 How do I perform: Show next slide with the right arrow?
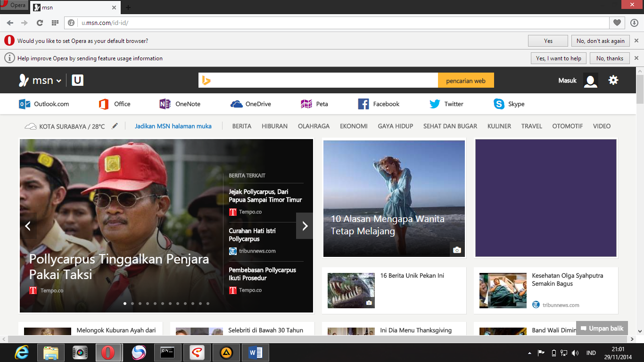tap(305, 226)
